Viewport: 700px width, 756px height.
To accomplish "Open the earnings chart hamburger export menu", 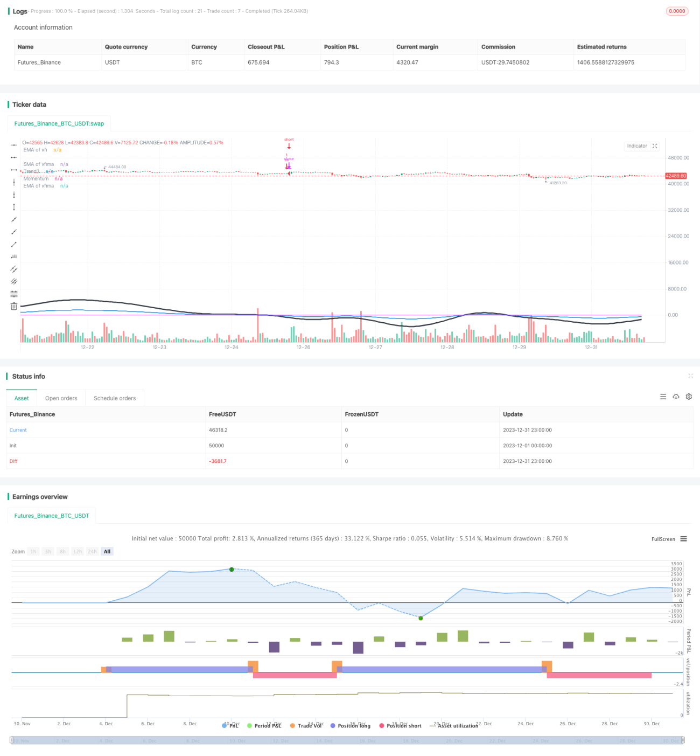I will (683, 539).
